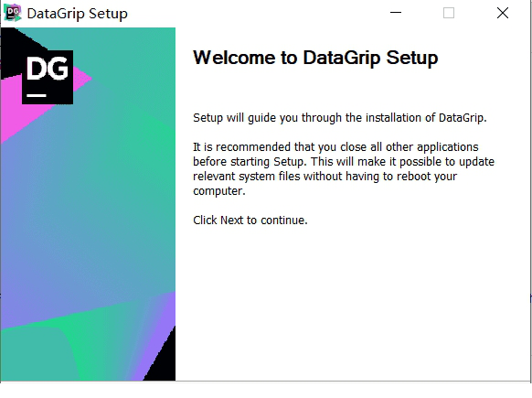Click the 'Welcome to DataGrip Setup' heading
The width and height of the screenshot is (532, 398).
click(x=315, y=58)
